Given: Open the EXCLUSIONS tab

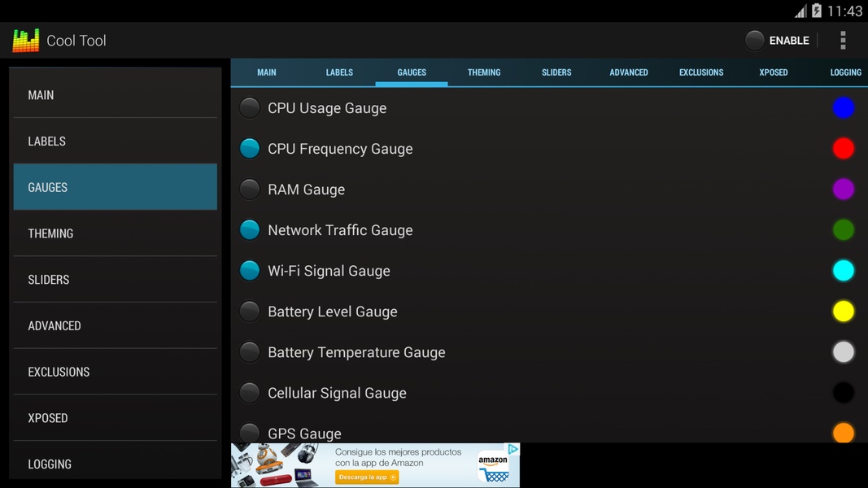Looking at the screenshot, I should pos(701,72).
